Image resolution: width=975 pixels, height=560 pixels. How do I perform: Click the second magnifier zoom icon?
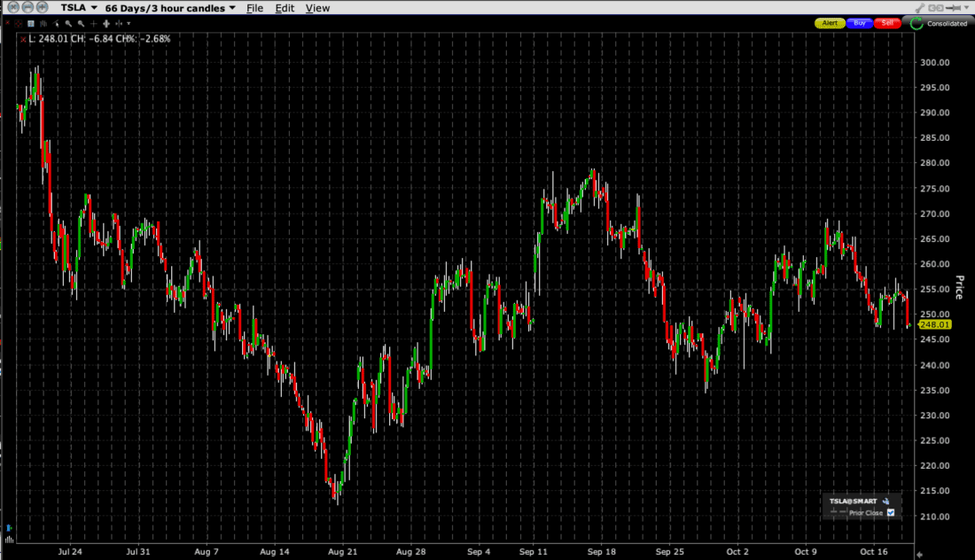pyautogui.click(x=81, y=24)
